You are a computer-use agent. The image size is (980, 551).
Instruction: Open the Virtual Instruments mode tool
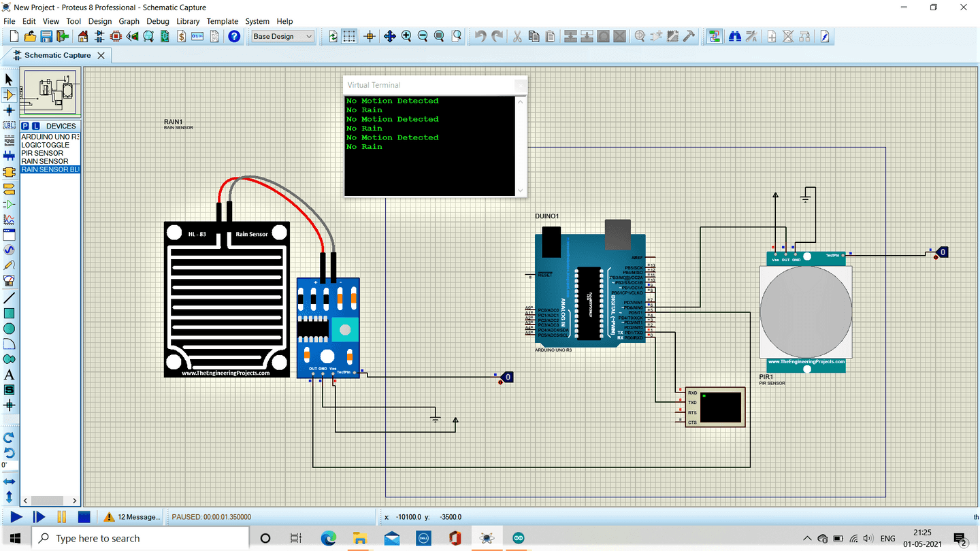[x=9, y=280]
